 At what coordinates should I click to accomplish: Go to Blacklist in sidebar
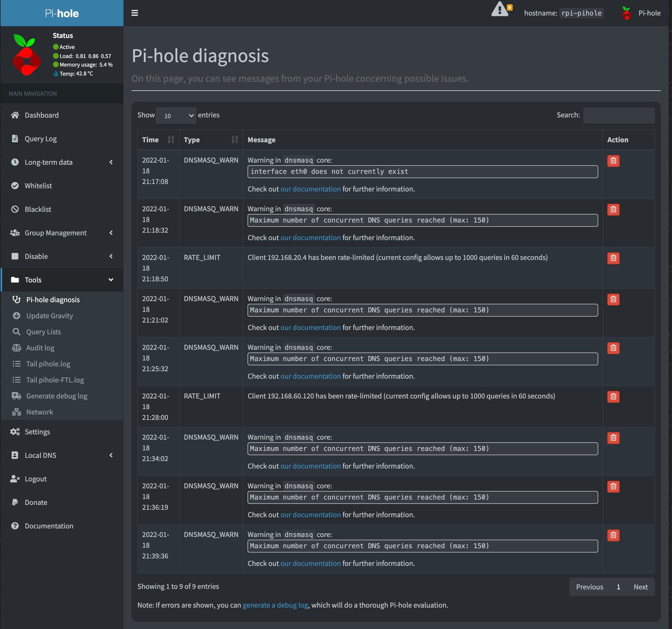pos(62,209)
